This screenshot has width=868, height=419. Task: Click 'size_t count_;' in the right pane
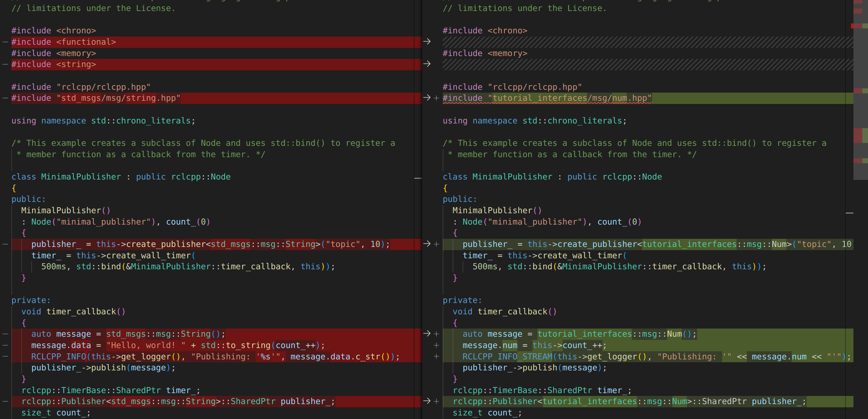click(487, 413)
